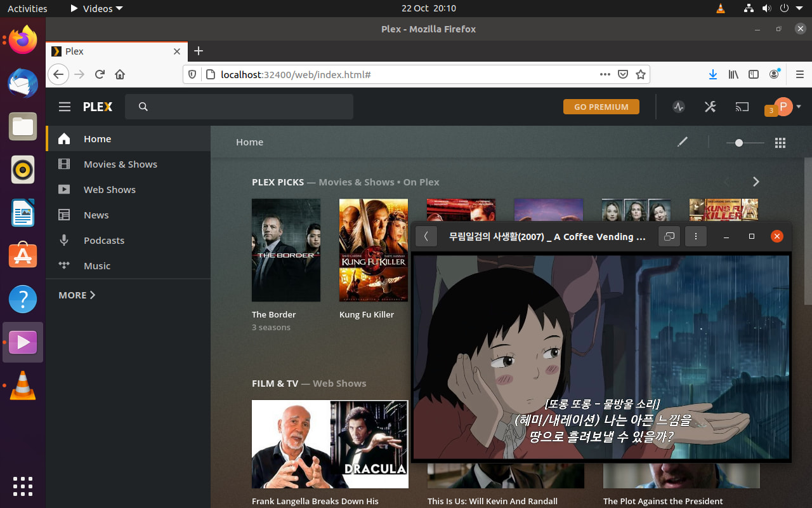
Task: Click the grid view icon
Action: (x=780, y=143)
